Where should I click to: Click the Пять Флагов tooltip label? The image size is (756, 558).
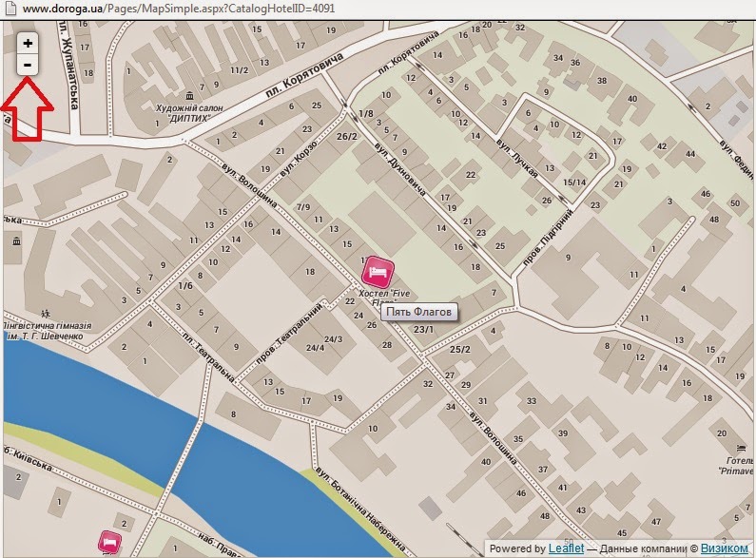[x=419, y=312]
